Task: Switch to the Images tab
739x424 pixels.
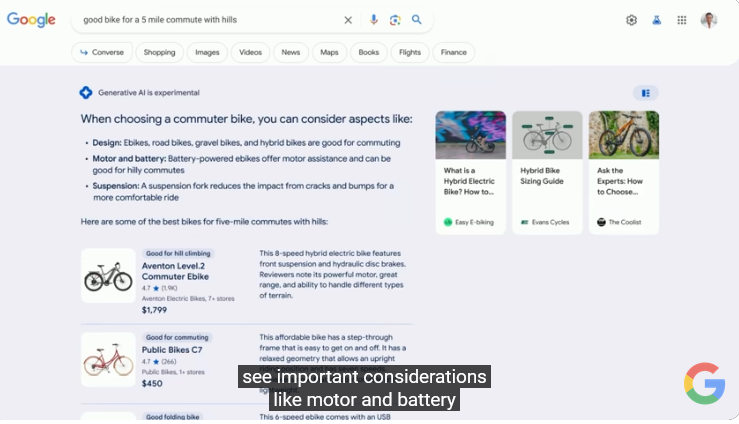Action: 207,52
